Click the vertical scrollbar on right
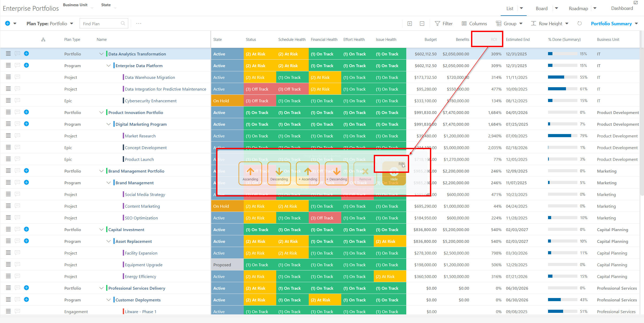 [642, 122]
